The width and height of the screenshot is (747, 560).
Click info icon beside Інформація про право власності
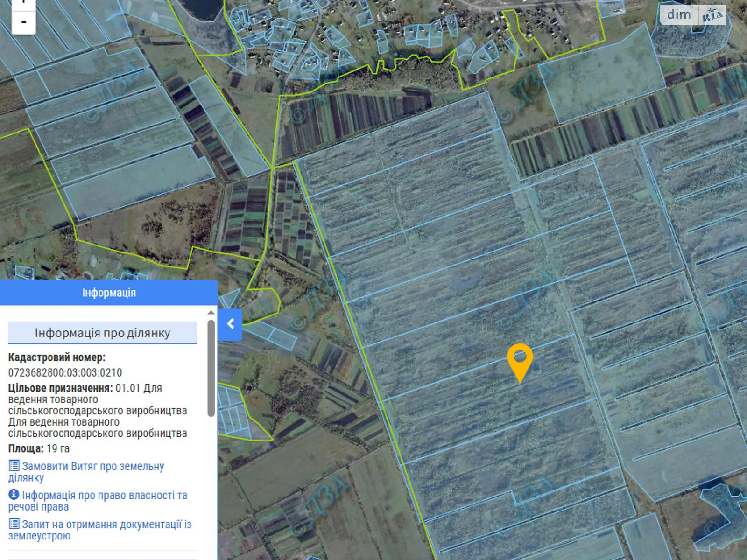coord(14,495)
